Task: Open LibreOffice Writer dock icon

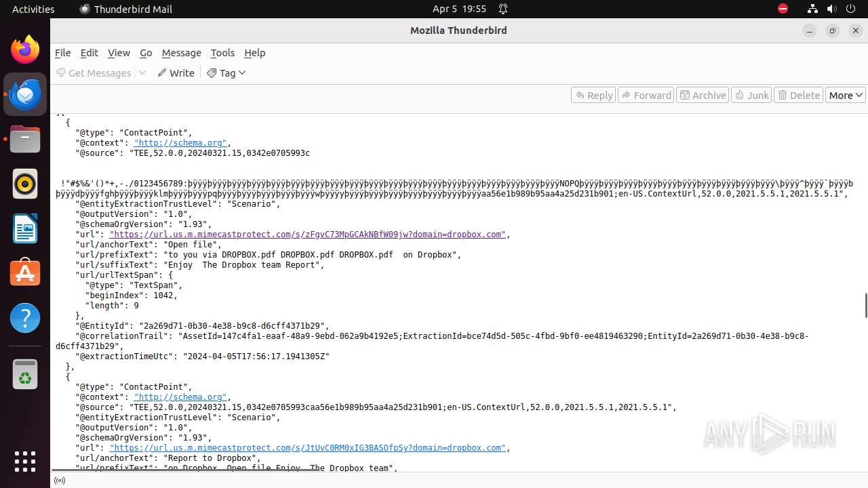Action: click(25, 228)
